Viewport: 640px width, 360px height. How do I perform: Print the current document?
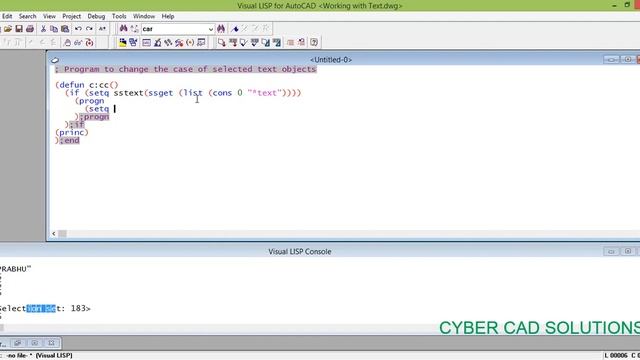pos(30,29)
